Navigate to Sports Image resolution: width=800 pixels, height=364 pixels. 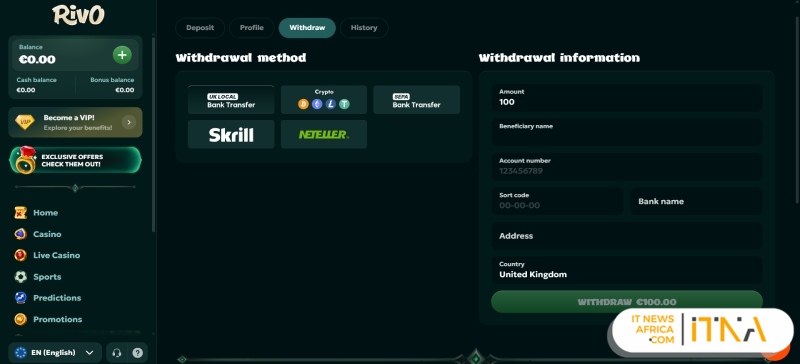pos(47,277)
